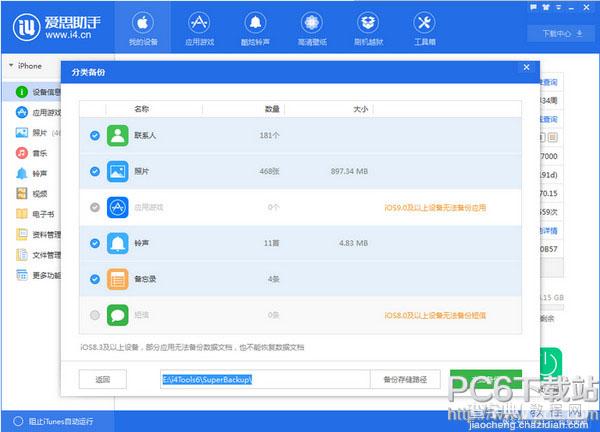Click the disabled 应用游戏 row checkbox

click(x=95, y=207)
